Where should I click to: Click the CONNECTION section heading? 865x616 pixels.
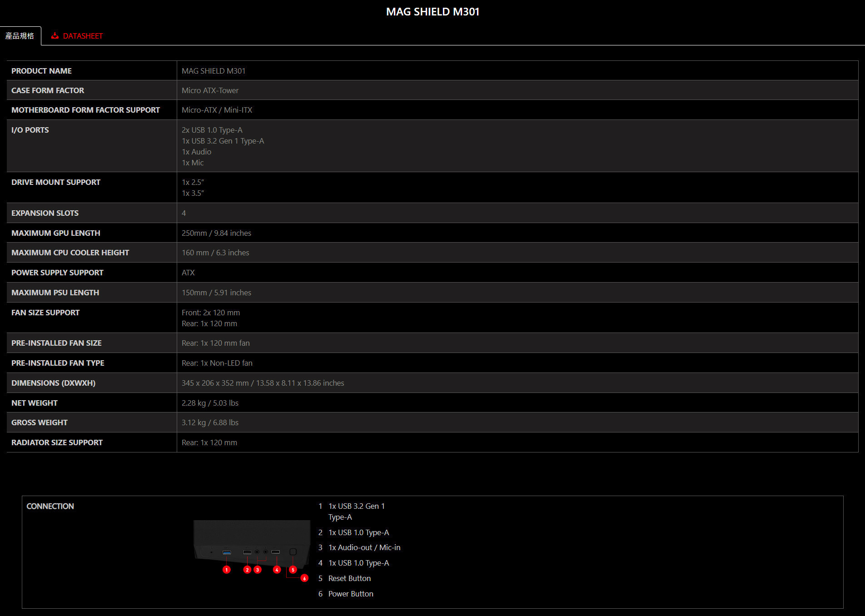pos(50,506)
